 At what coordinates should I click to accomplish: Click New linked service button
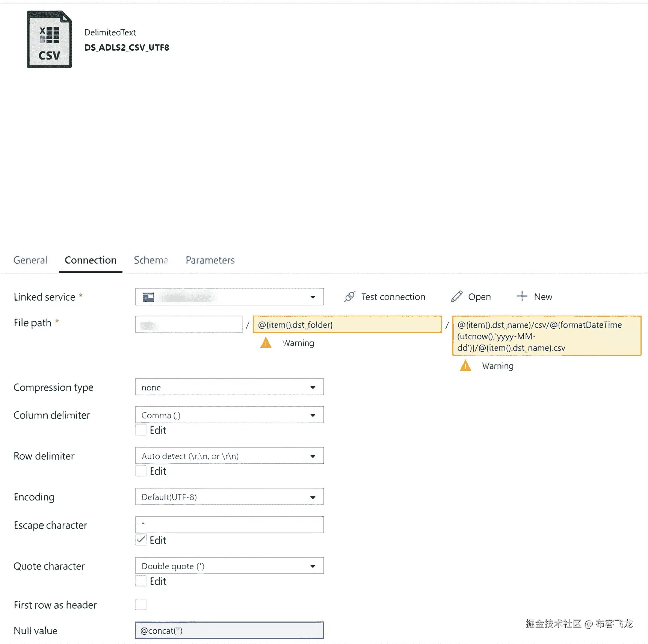click(534, 296)
